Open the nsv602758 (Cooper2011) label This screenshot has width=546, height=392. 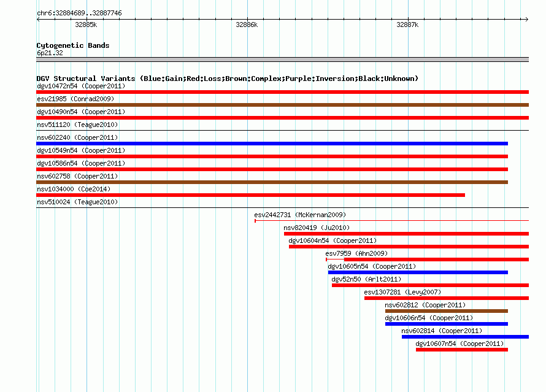pyautogui.click(x=77, y=176)
